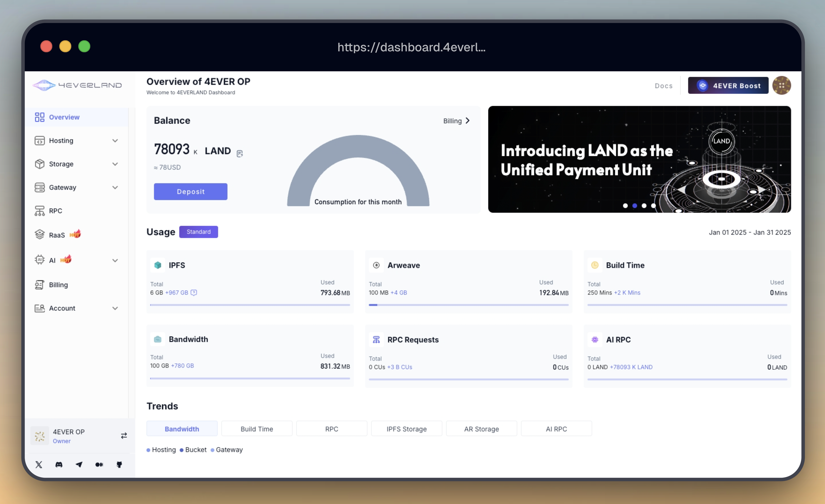Select the IPFS Storage trends tab
This screenshot has width=825, height=504.
coord(406,429)
